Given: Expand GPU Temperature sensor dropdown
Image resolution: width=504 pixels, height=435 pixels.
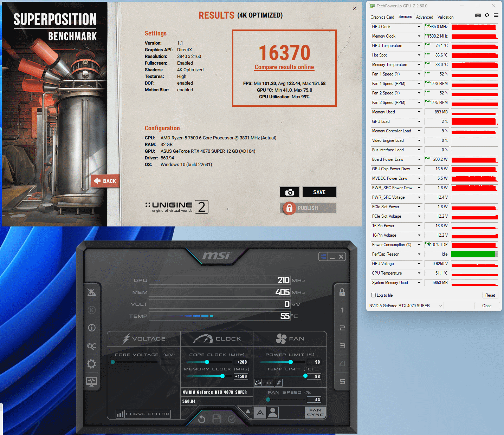Looking at the screenshot, I should tap(419, 46).
